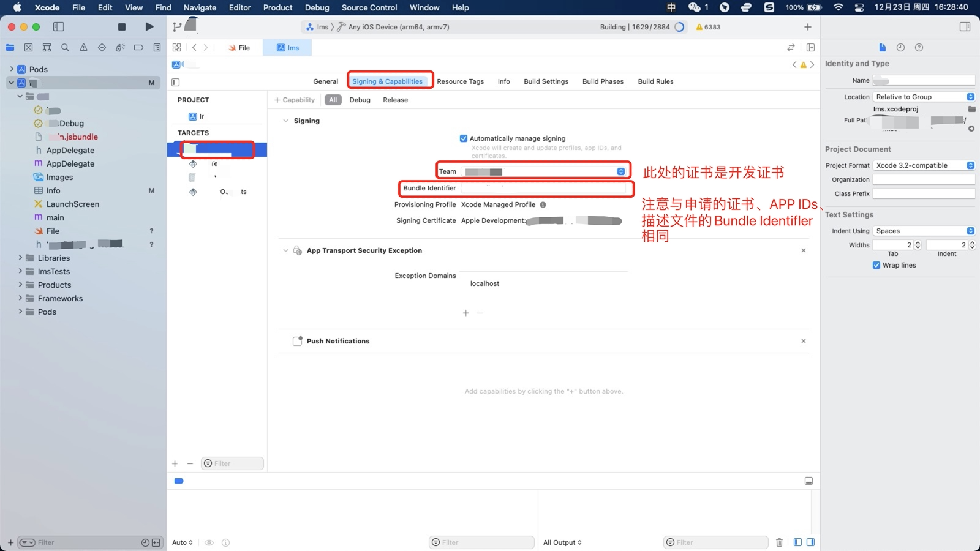Viewport: 980px width, 551px height.
Task: Go forward in editor history
Action: click(x=206, y=47)
